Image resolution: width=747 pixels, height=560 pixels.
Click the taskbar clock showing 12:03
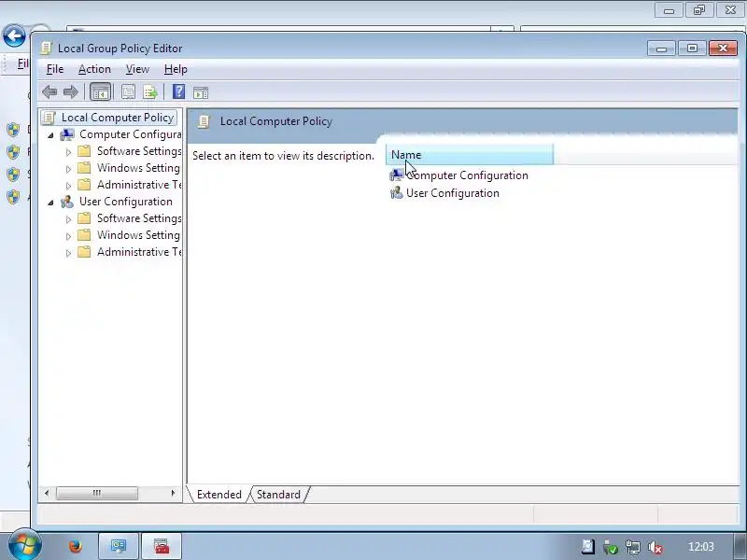[701, 546]
